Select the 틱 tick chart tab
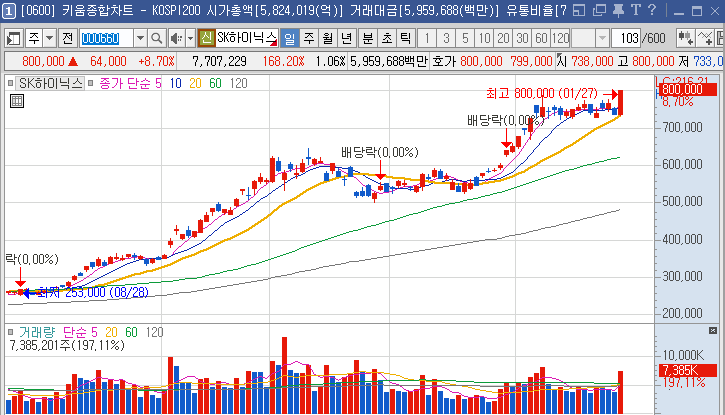The width and height of the screenshot is (725, 415). tap(405, 38)
